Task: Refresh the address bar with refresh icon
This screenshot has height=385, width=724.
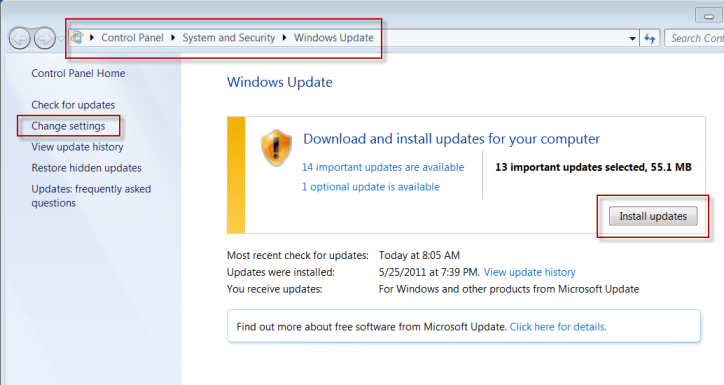Action: point(650,38)
